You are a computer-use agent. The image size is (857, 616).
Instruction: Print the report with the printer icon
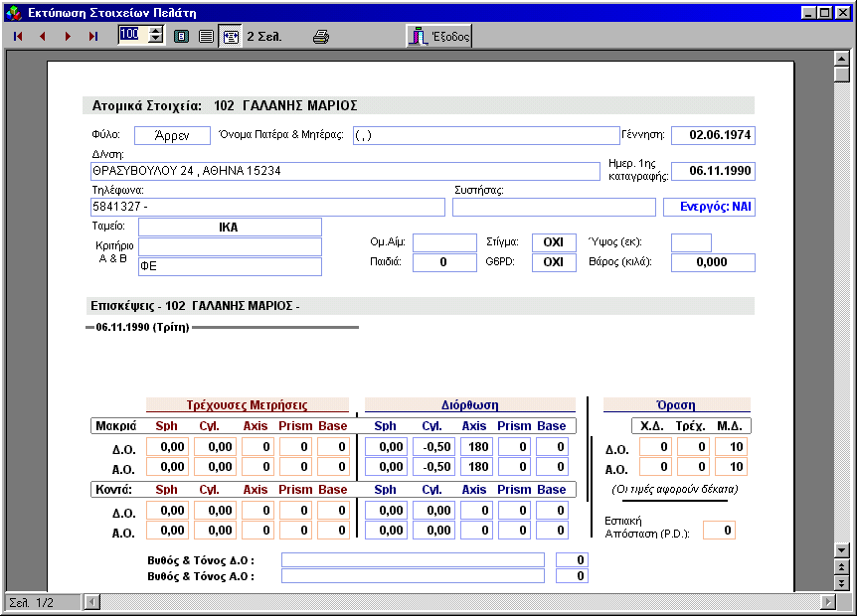(x=321, y=37)
